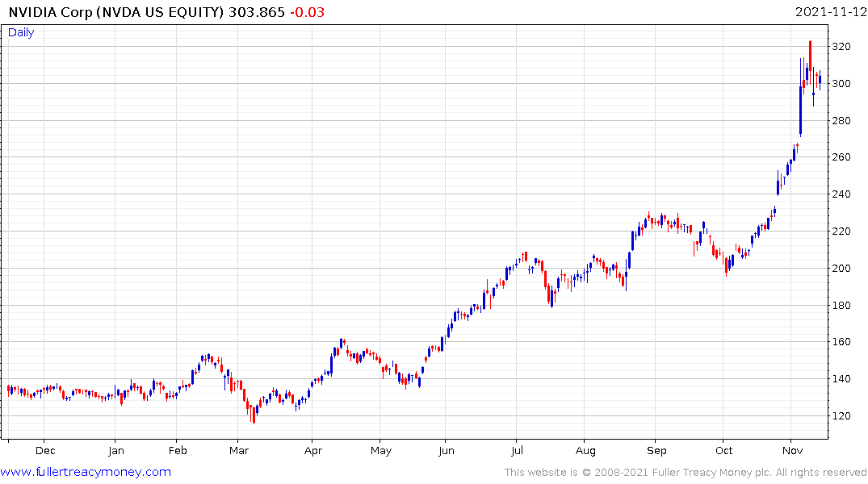Click the date stamp 2021-11-12
Viewport: 868px width, 484px height.
coord(830,11)
